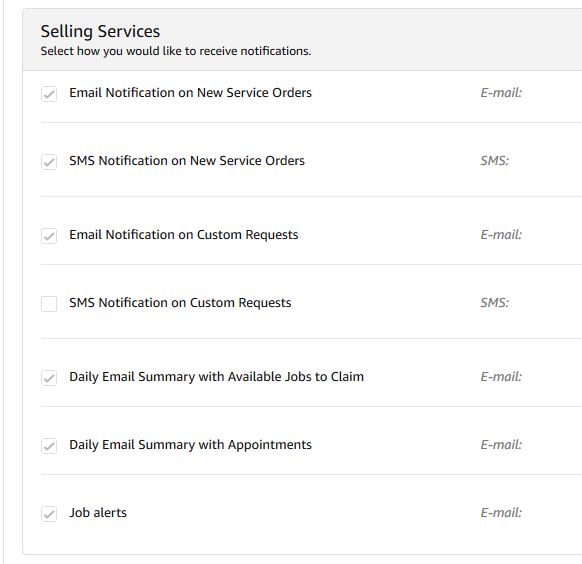Click the Selling Services heading

[100, 31]
